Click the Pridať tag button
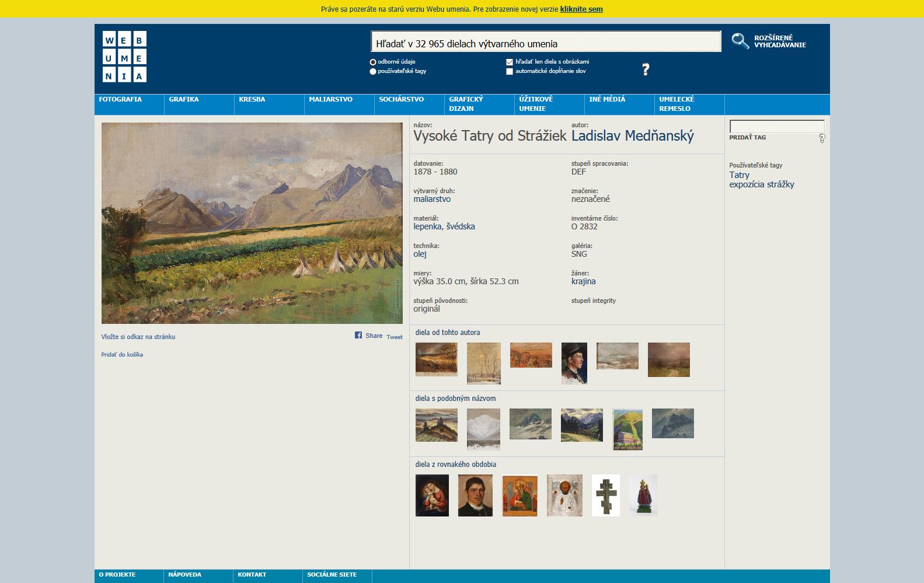 (x=747, y=138)
